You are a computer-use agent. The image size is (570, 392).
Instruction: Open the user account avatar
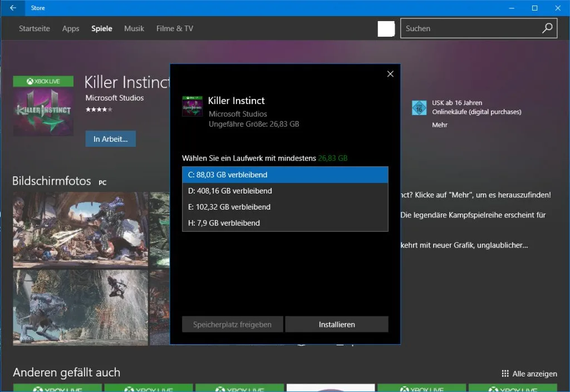point(386,29)
